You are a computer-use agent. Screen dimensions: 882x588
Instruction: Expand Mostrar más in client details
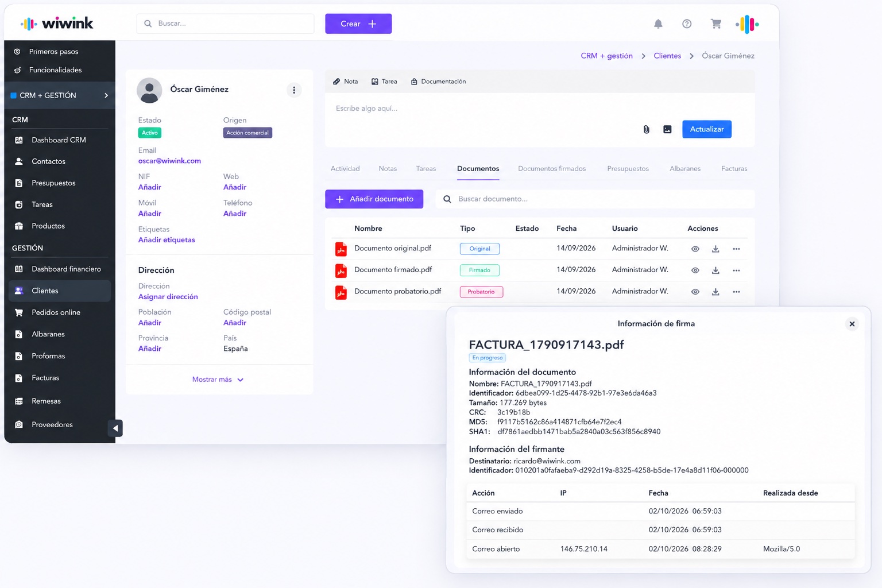(218, 380)
